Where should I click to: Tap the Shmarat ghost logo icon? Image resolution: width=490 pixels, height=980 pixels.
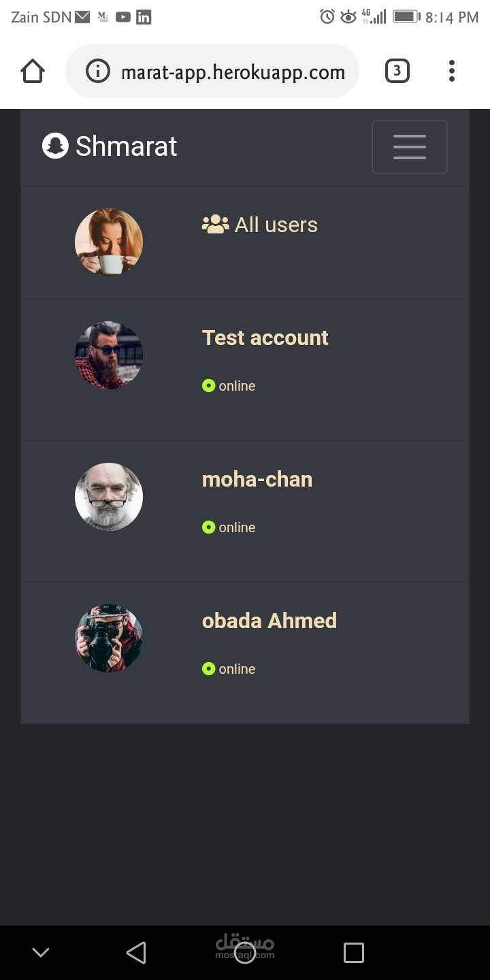pos(55,146)
